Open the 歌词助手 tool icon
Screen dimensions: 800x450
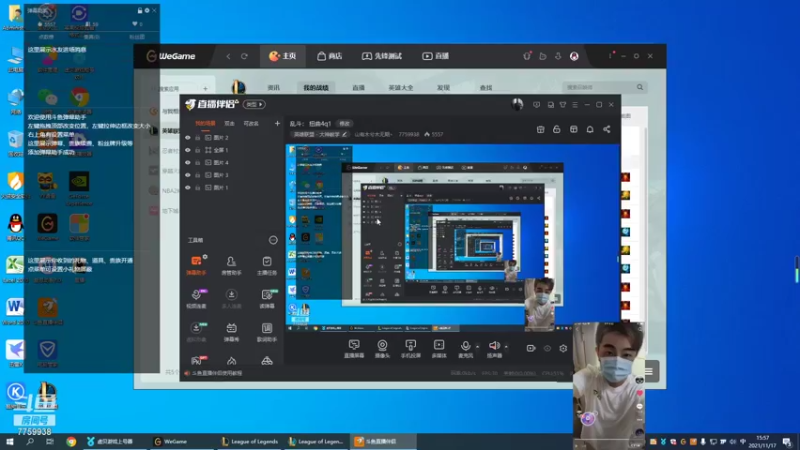pyautogui.click(x=267, y=332)
